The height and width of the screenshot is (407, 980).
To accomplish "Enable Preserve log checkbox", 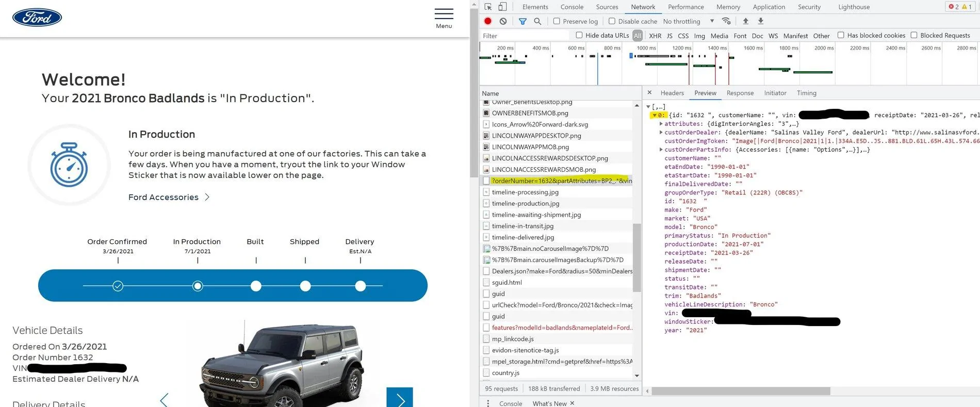I will 557,21.
